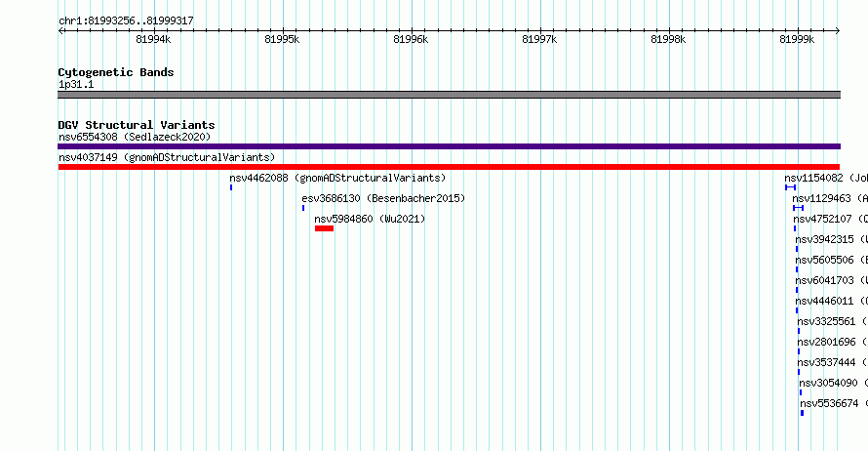Select the long red nsv4037149 bar

click(449, 167)
